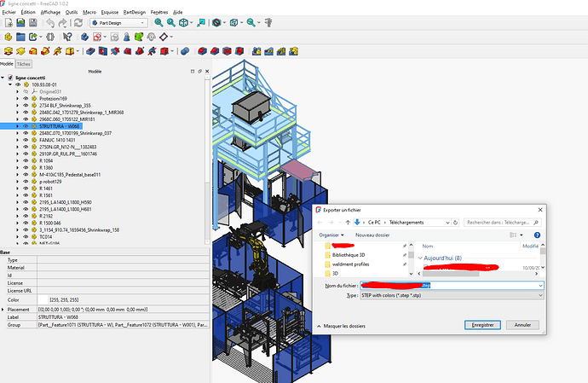
Task: Click the Create sketch icon
Action: 97,37
